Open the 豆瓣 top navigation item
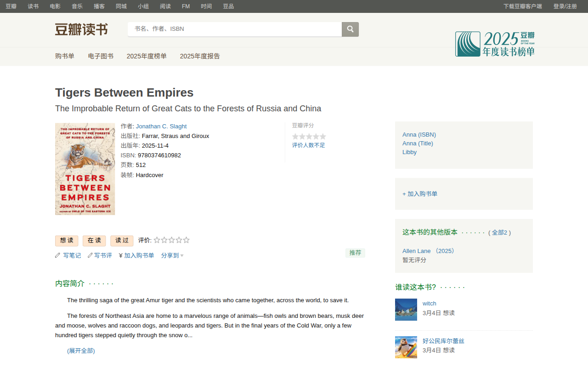 pos(11,6)
